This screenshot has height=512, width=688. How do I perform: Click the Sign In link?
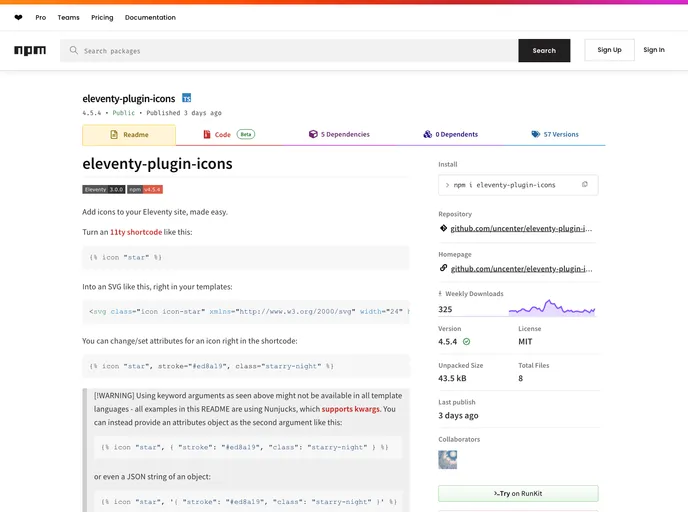point(654,50)
